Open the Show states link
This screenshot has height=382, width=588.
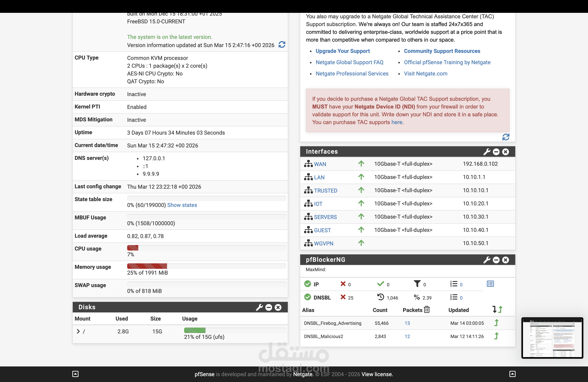182,205
